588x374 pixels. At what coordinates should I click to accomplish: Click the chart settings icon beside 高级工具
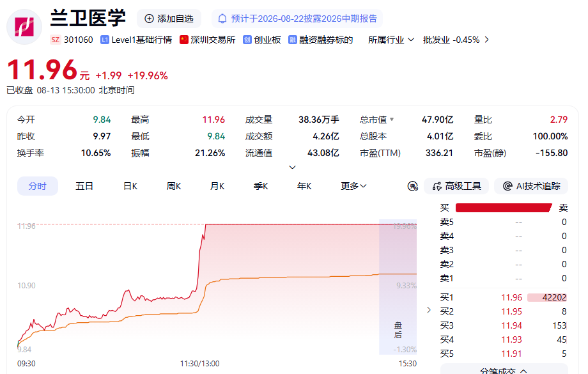412,186
